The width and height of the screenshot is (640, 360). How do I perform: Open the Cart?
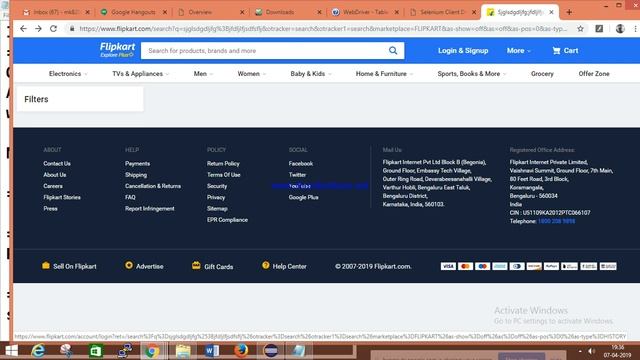tap(565, 51)
